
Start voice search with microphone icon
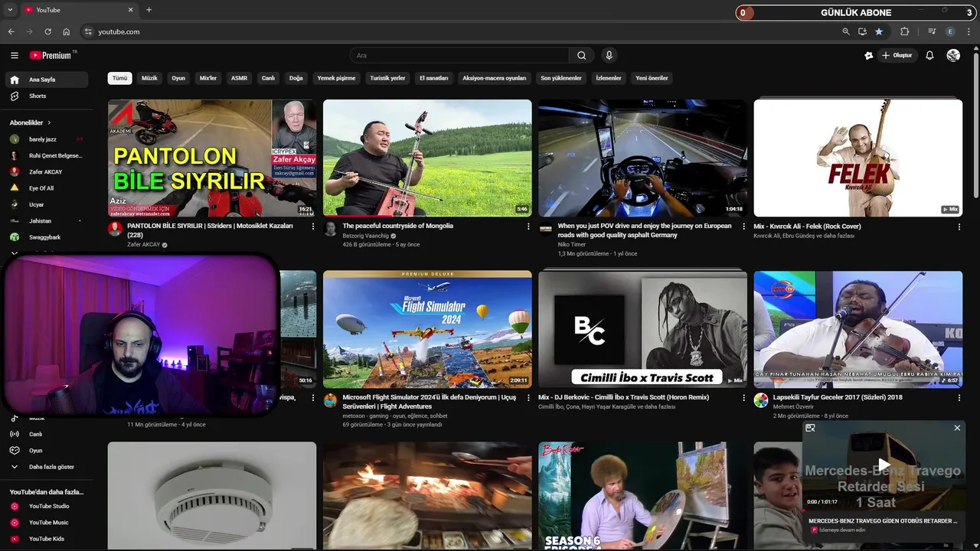point(609,55)
